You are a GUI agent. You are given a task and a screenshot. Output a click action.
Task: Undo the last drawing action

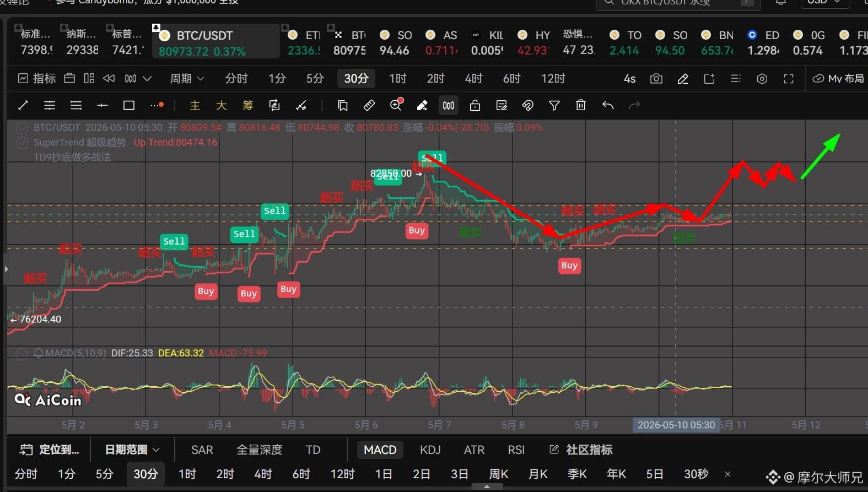[x=608, y=105]
